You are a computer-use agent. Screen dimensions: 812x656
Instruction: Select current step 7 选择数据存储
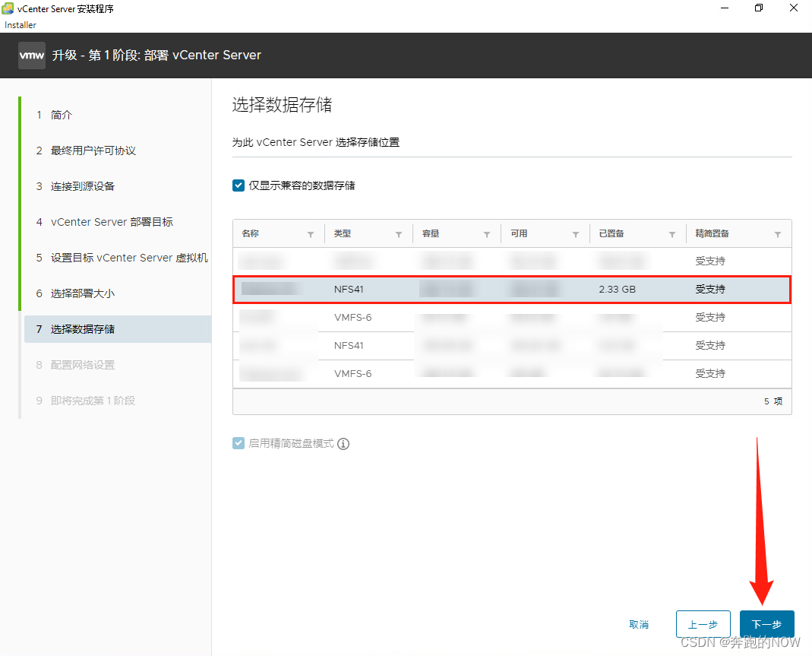click(118, 329)
